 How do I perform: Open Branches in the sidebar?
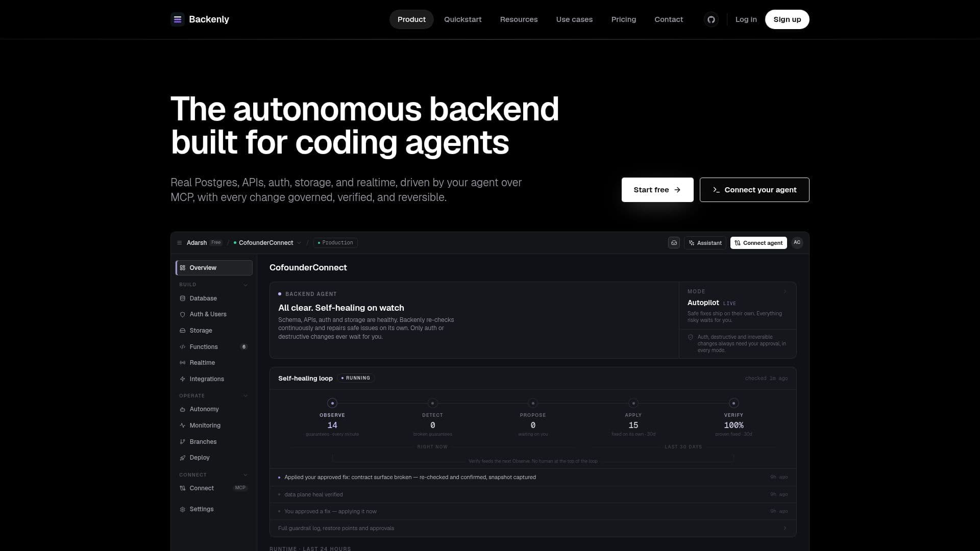tap(214, 442)
